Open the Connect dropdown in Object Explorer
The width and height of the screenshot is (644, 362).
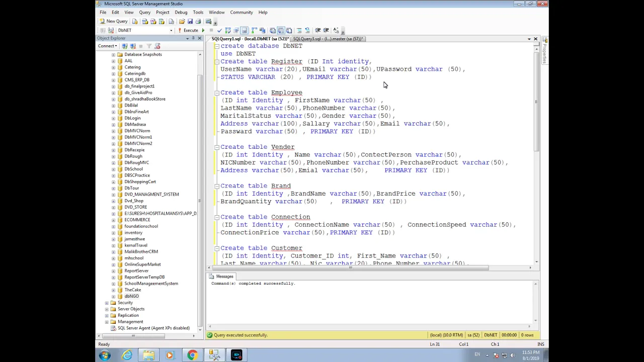click(x=107, y=46)
